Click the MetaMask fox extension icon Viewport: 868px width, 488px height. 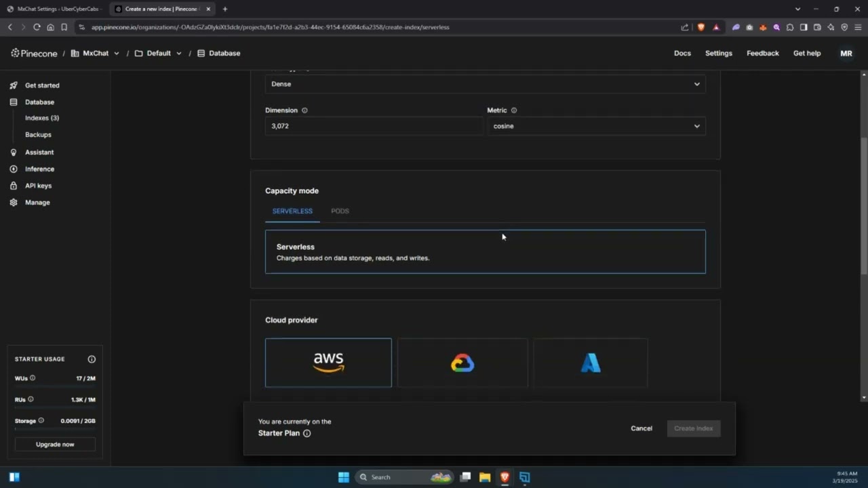[x=763, y=27]
